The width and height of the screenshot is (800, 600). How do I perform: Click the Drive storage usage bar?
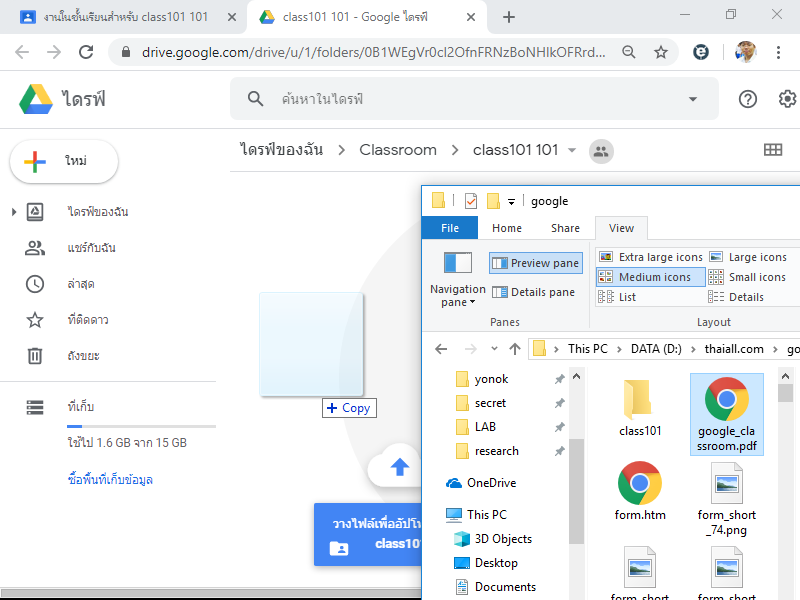point(141,426)
